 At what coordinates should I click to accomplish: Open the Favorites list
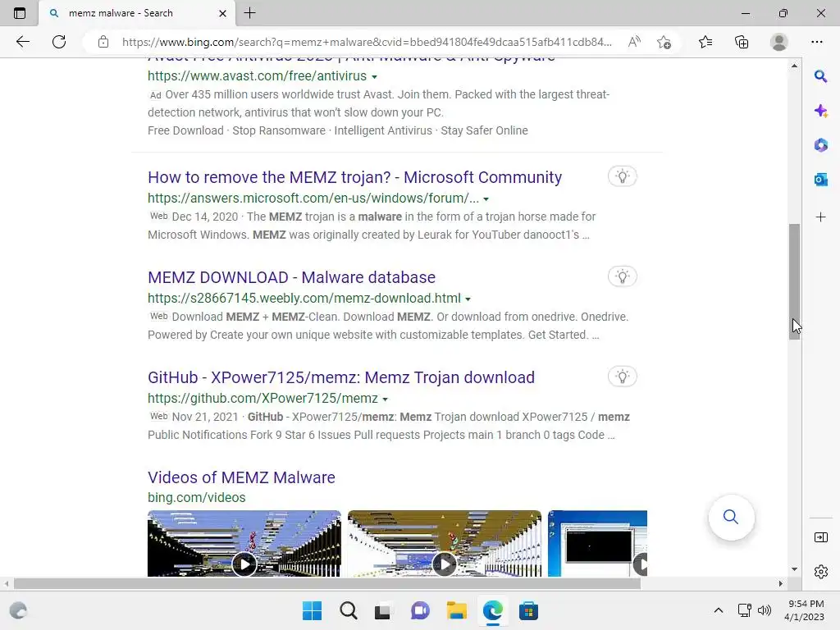705,42
